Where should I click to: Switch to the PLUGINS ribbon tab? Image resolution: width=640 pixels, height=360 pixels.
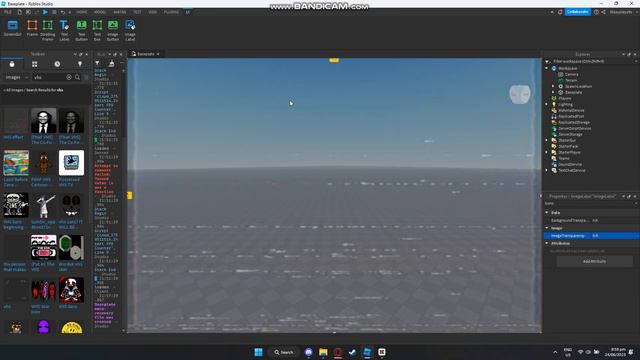[x=171, y=12]
